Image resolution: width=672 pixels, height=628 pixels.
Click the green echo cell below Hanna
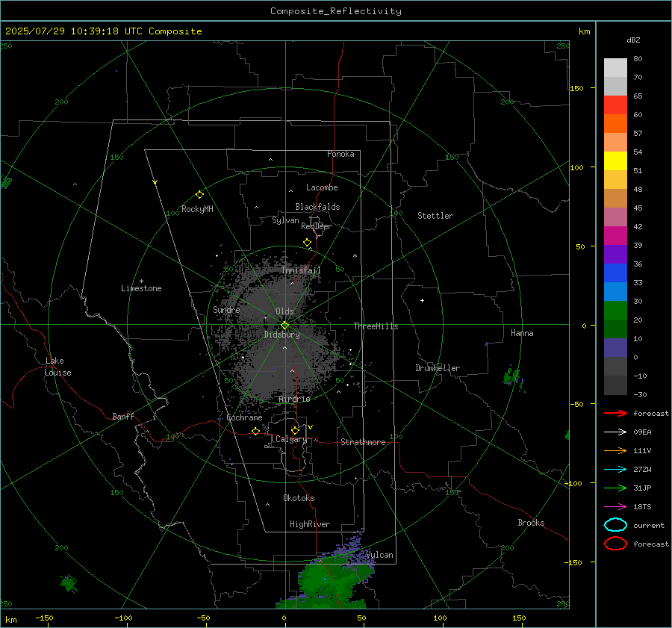pyautogui.click(x=514, y=378)
